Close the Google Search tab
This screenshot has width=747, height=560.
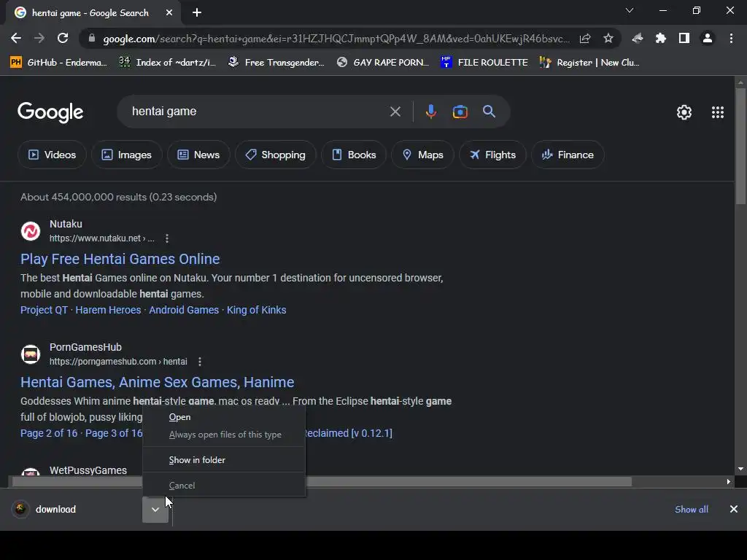click(x=169, y=13)
